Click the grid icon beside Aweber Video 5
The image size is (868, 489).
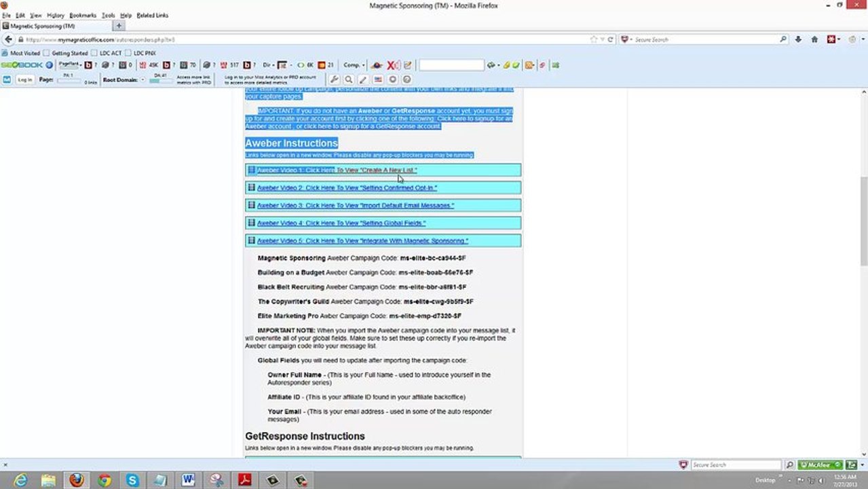[x=251, y=240]
